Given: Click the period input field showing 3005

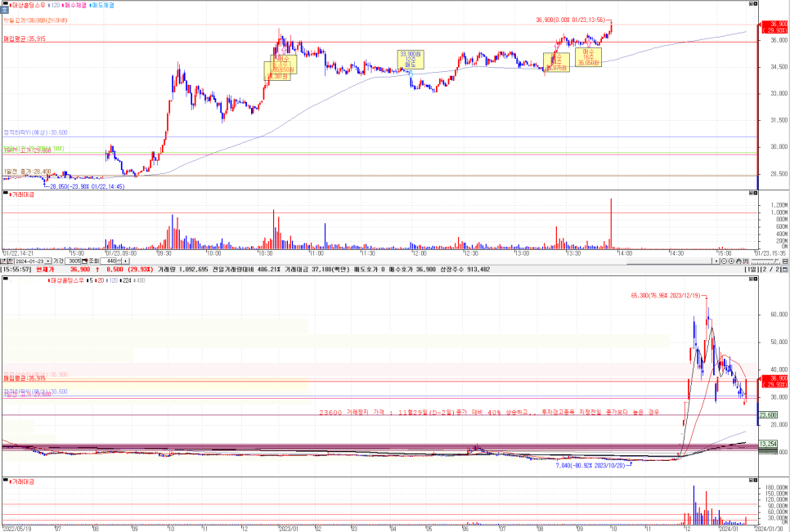Looking at the screenshot, I should pos(74,261).
